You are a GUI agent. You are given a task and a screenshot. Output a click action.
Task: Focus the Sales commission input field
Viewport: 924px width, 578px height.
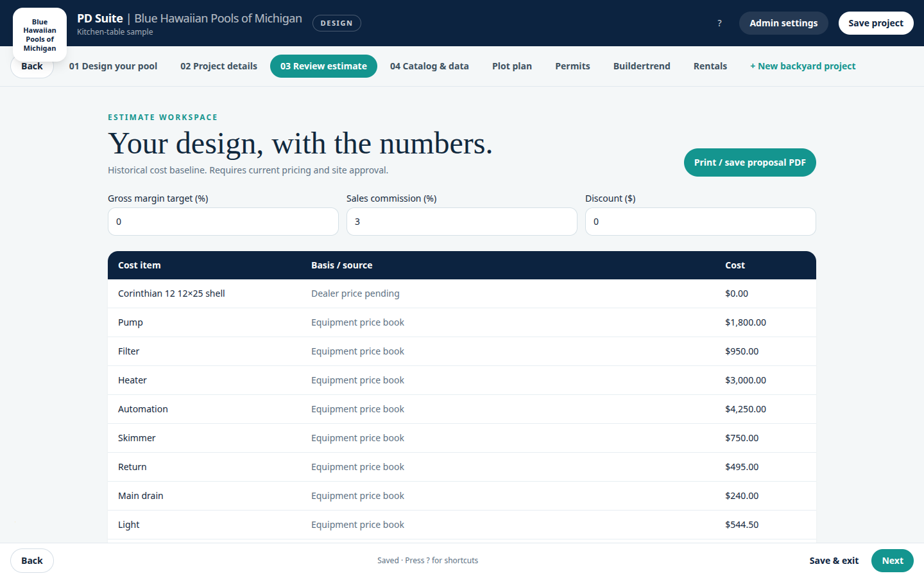point(462,222)
